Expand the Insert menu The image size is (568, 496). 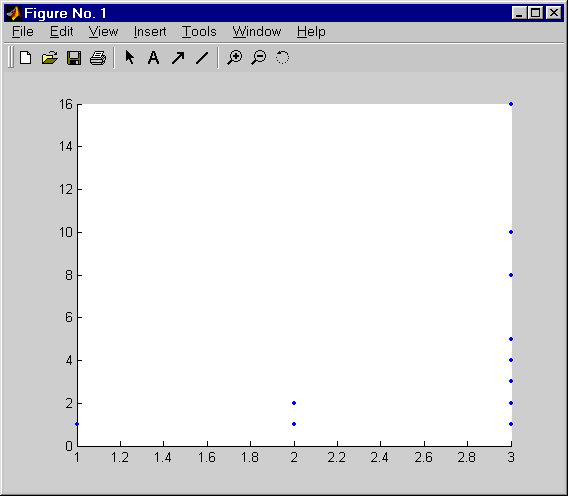(150, 32)
